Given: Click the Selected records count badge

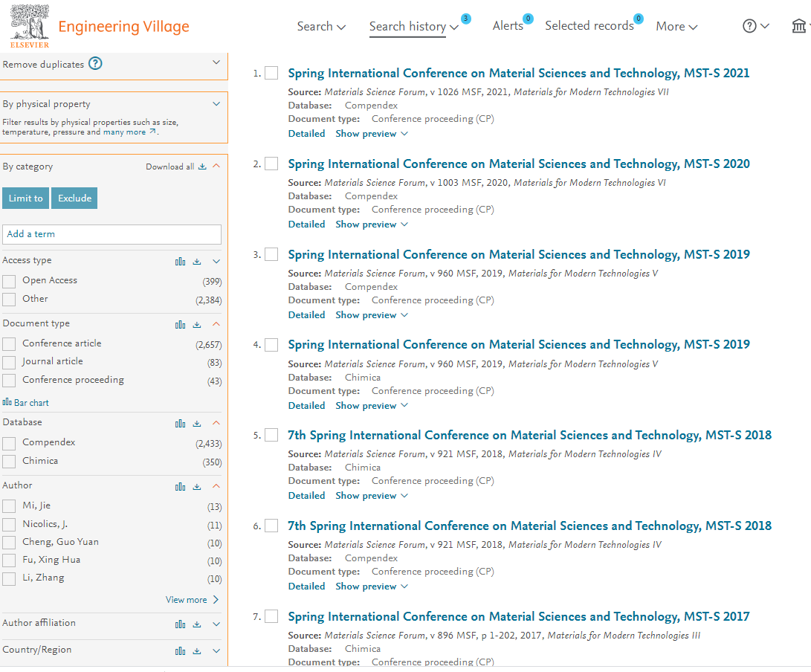Looking at the screenshot, I should [x=639, y=19].
